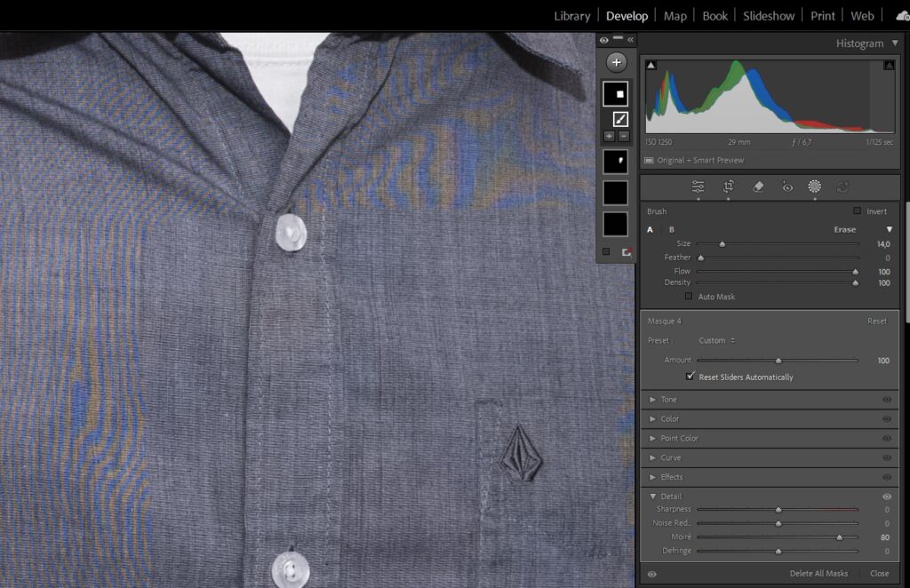Select the Edit sliders tool icon
Screen dimensions: 910x588
[x=698, y=187]
